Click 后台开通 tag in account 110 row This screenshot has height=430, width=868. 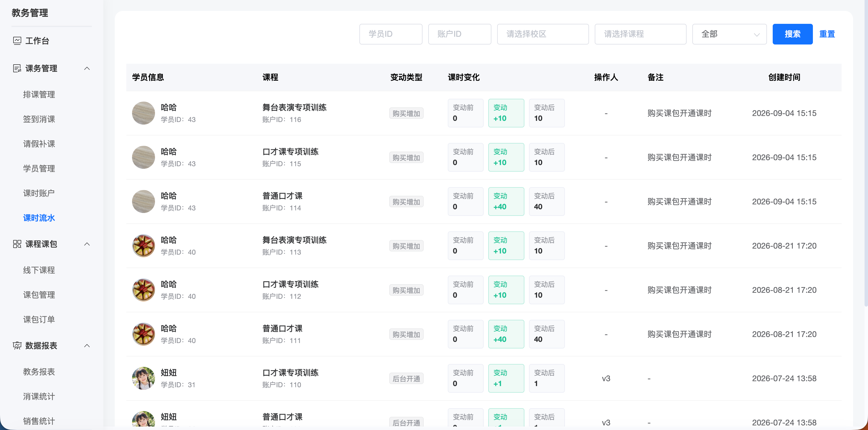(406, 378)
